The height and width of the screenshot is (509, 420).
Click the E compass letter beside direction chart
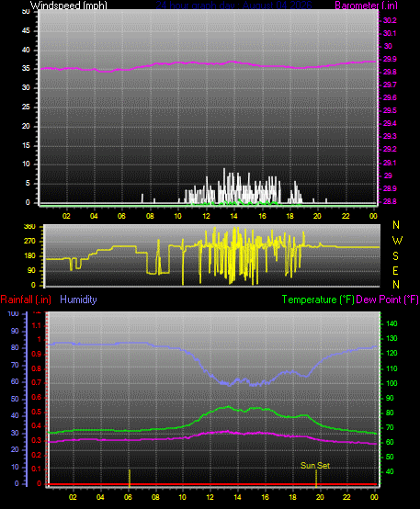tap(395, 270)
